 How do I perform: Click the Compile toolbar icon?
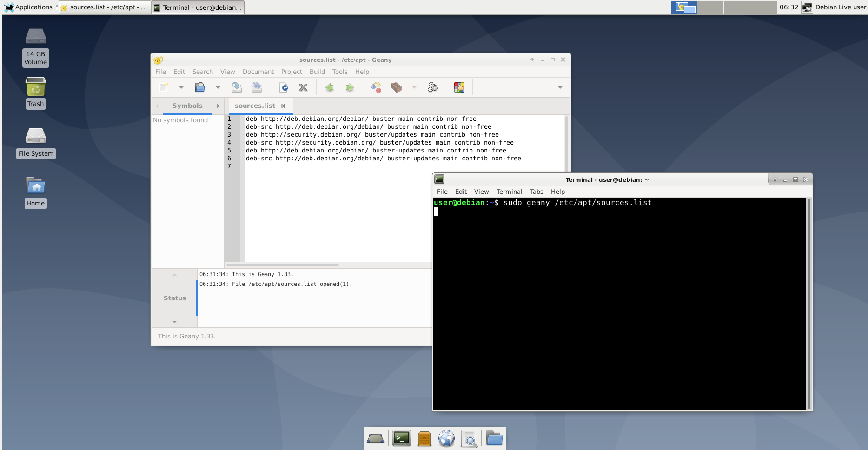click(376, 87)
